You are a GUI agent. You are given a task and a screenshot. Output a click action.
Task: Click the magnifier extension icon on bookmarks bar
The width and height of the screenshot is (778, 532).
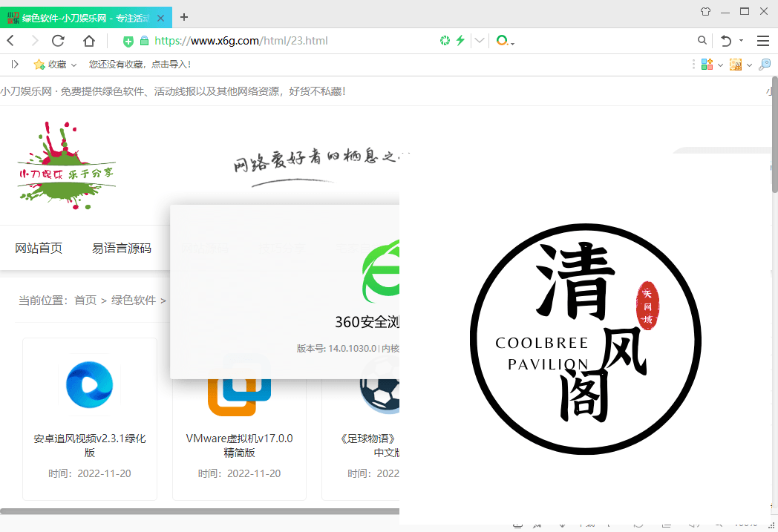pos(765,65)
